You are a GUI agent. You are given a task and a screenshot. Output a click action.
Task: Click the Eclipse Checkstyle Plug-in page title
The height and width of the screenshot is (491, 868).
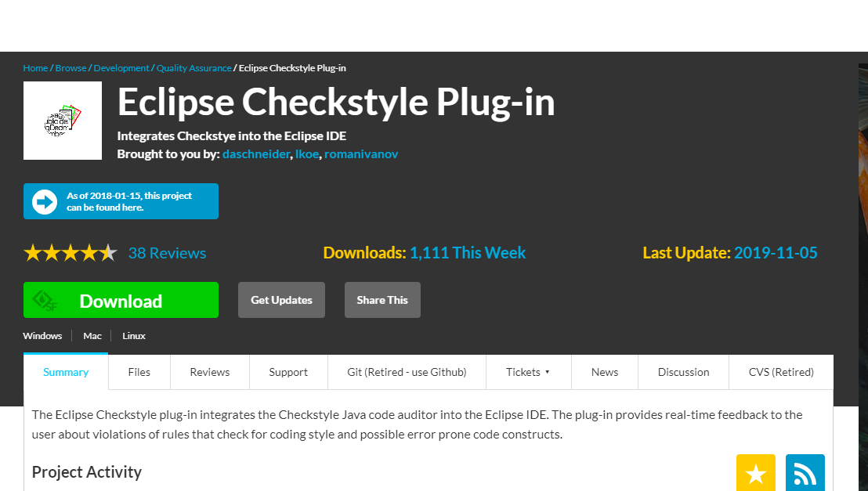[x=336, y=102]
